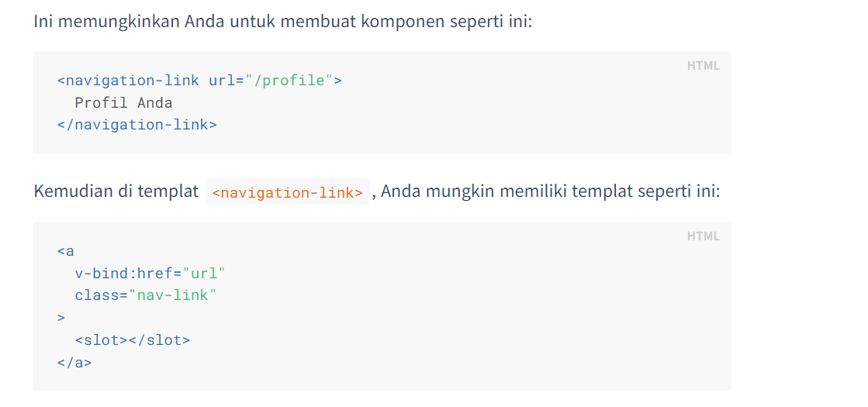Image resolution: width=868 pixels, height=407 pixels.
Task: Click the lone > bracket line
Action: [61, 317]
